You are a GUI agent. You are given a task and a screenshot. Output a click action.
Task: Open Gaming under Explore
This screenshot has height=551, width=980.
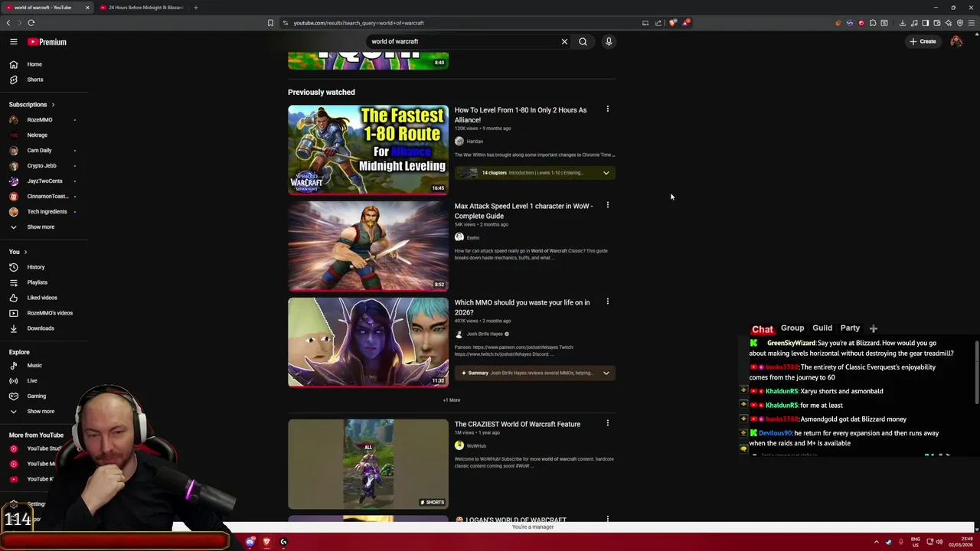pos(36,396)
